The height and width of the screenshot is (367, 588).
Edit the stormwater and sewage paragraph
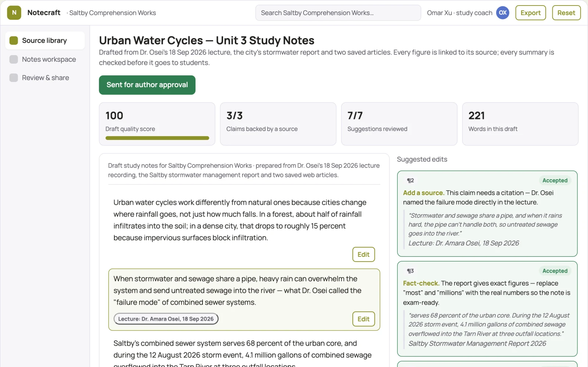click(363, 319)
